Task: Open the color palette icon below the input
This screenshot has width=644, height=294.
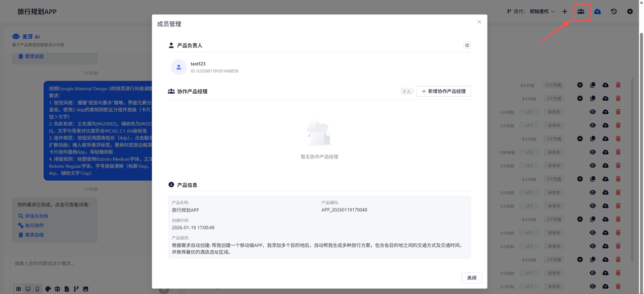Action: pos(48,289)
